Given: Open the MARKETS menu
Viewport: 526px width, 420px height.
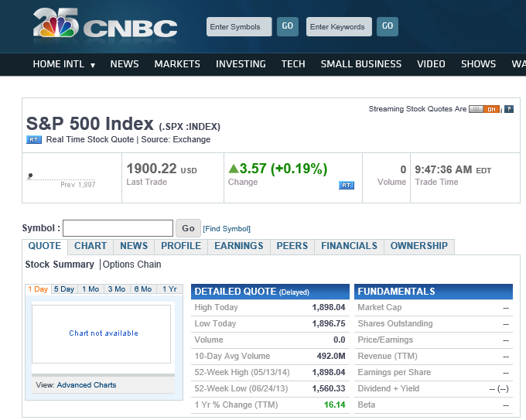Looking at the screenshot, I should [x=177, y=64].
